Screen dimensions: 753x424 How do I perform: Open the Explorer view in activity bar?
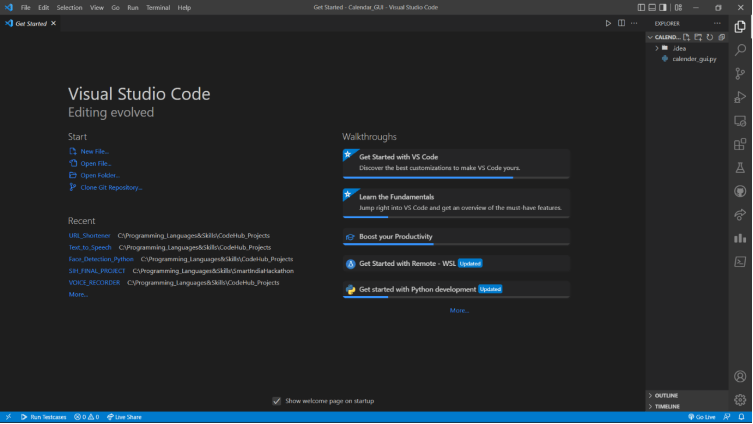(x=740, y=26)
